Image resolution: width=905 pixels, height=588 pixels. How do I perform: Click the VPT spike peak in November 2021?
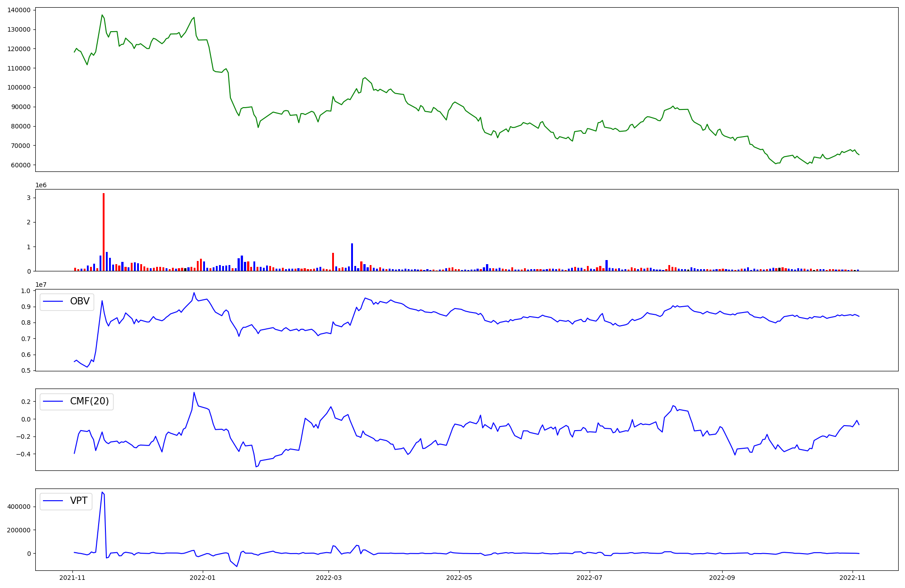tap(102, 492)
